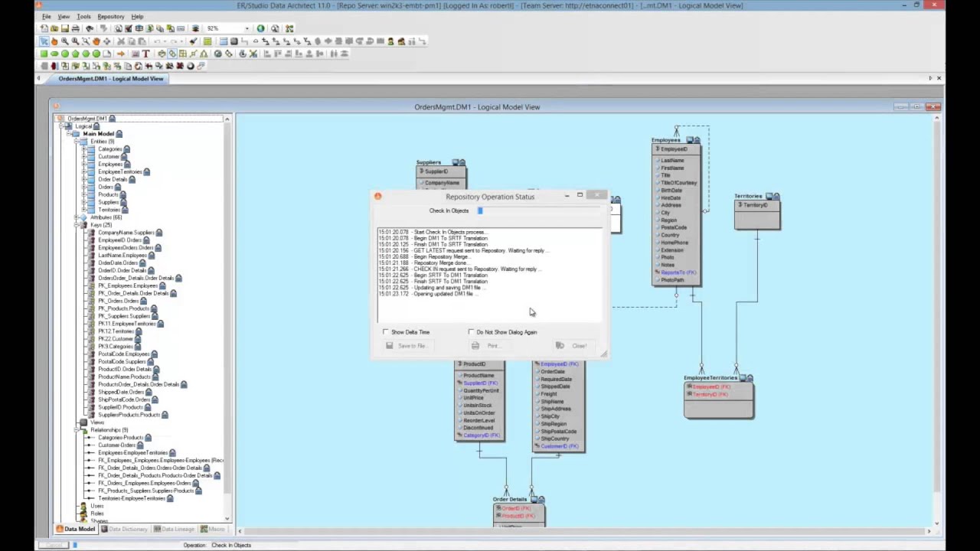
Task: Click the Cut scissors toolbar icon
Action: click(122, 41)
